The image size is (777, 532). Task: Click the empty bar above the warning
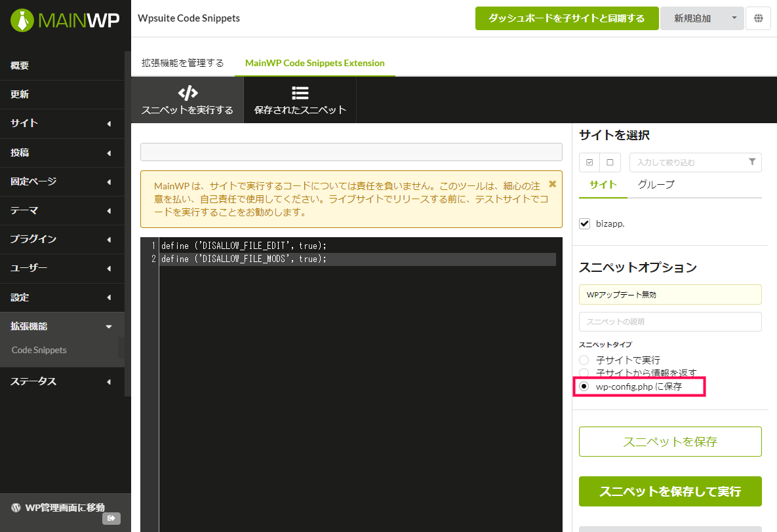coord(351,152)
